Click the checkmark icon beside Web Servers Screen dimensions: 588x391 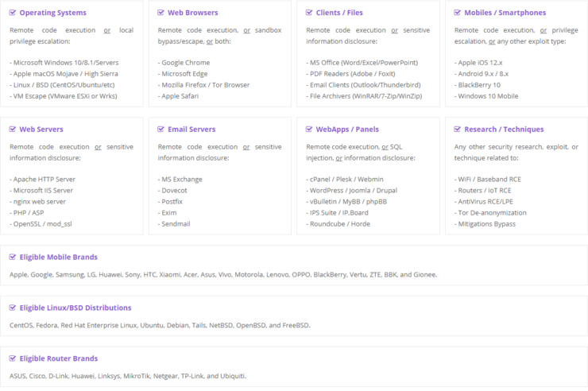[x=13, y=129]
